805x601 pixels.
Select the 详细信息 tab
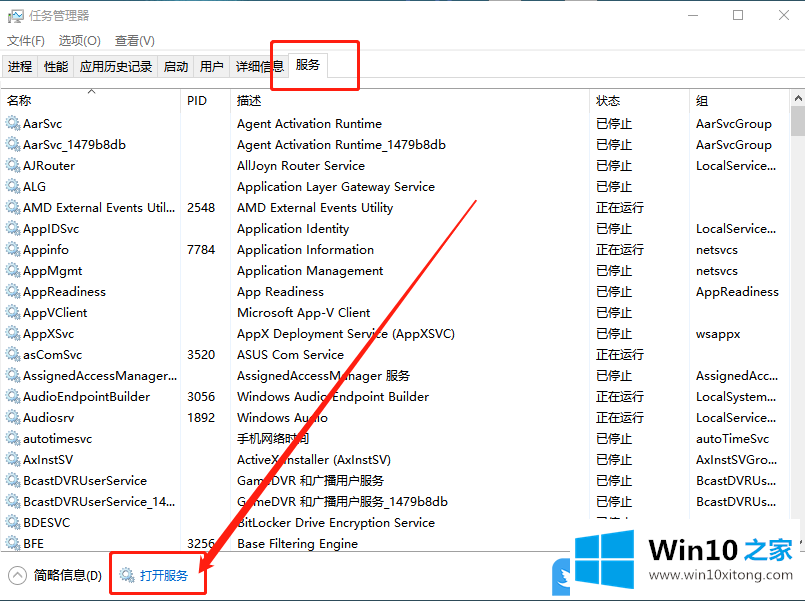[258, 67]
